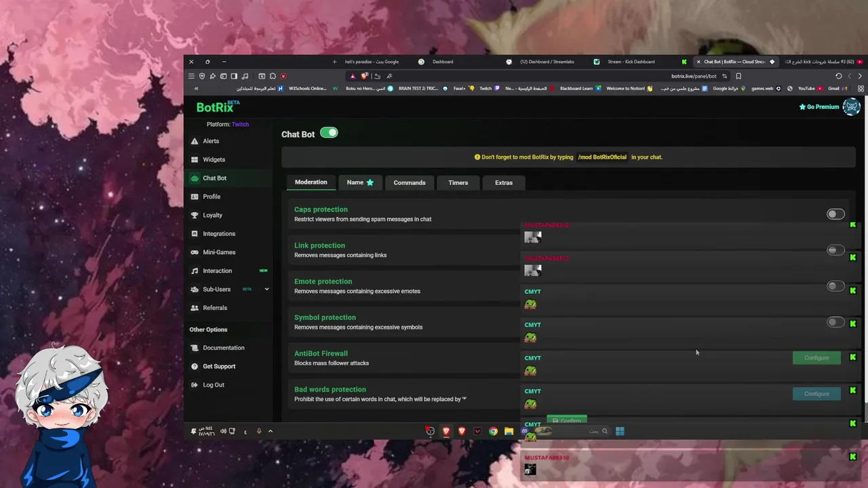
Task: Switch to the Name tab
Action: [360, 182]
